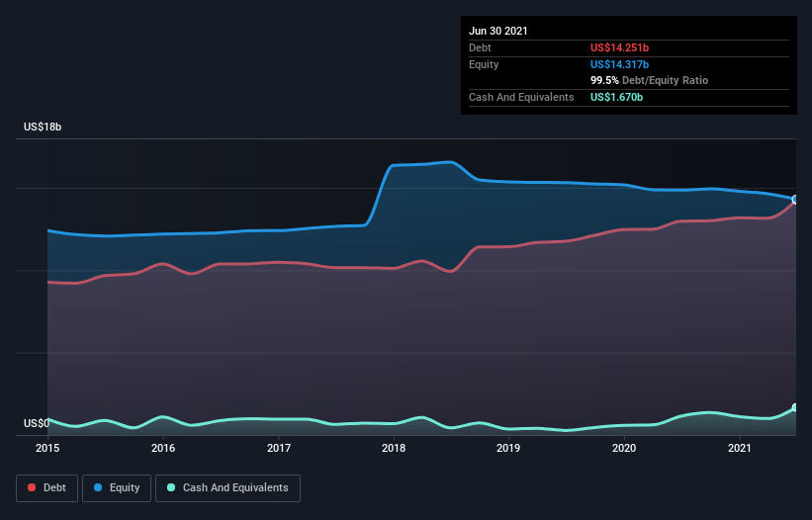The height and width of the screenshot is (520, 812).
Task: Click the 2017 x-axis label
Action: [279, 448]
